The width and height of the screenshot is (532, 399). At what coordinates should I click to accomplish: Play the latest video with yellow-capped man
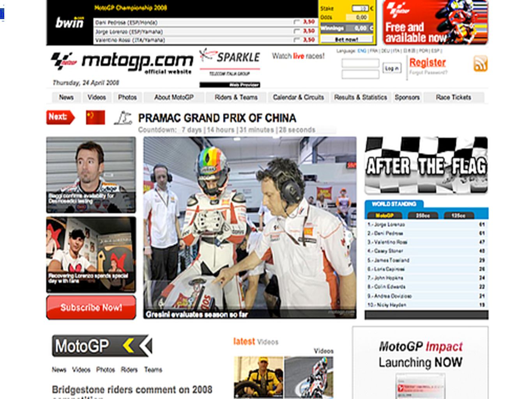(x=258, y=377)
